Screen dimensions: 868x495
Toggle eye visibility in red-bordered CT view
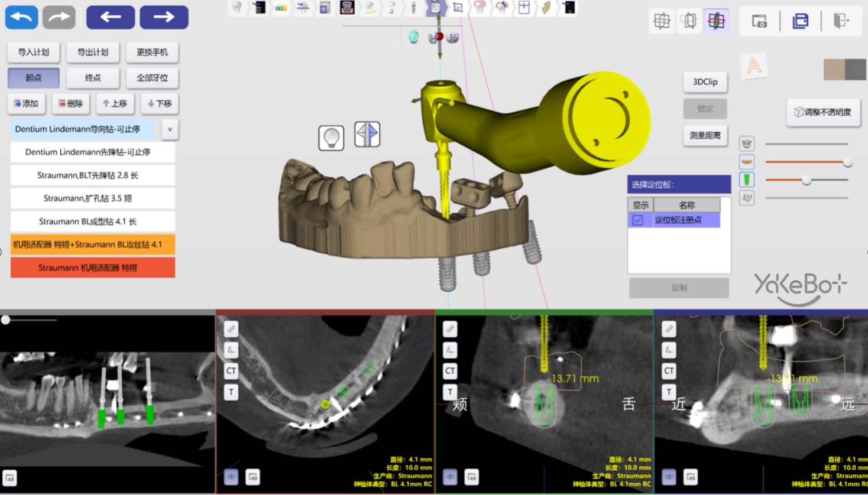tap(231, 477)
